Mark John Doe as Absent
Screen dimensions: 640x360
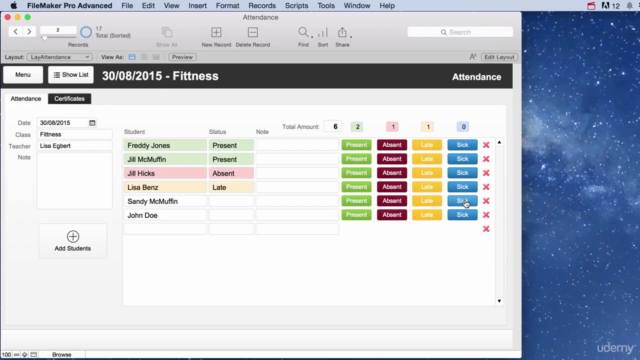392,215
